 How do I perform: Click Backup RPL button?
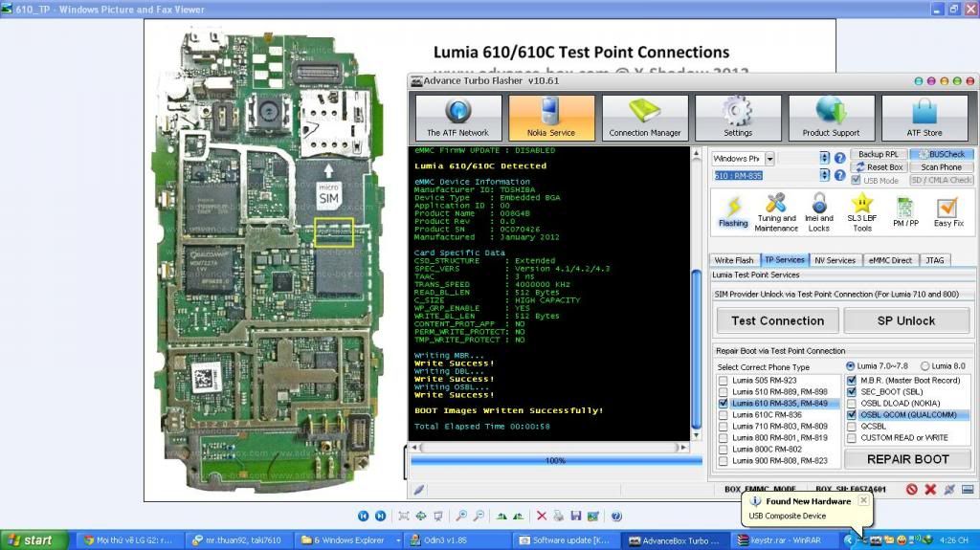point(879,154)
